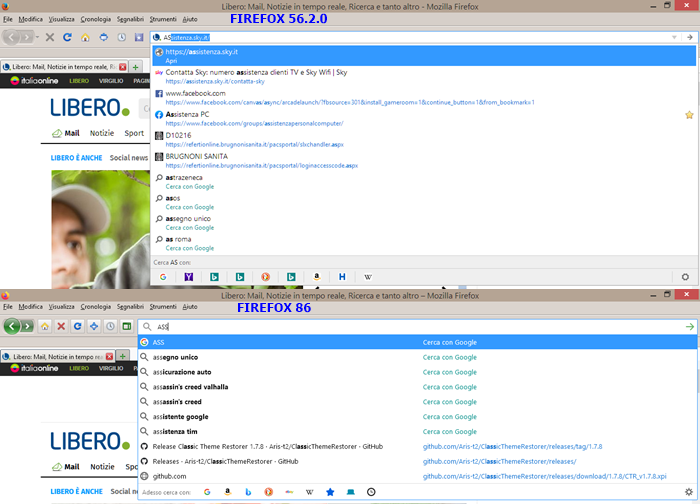Open search settings gear, Firefox 56

685,277
